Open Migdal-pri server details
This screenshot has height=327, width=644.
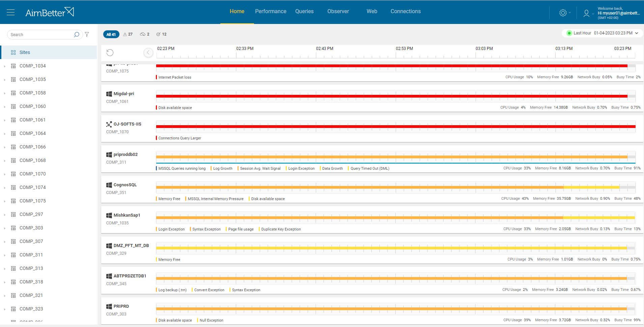tap(123, 94)
